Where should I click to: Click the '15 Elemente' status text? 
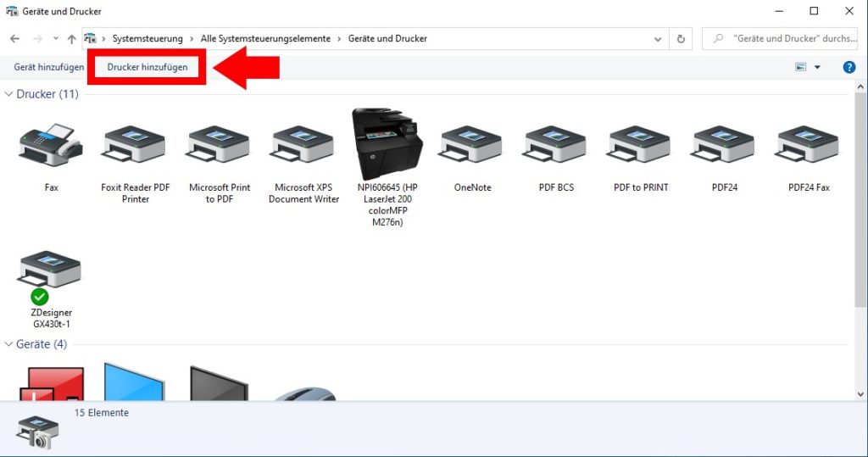[102, 413]
